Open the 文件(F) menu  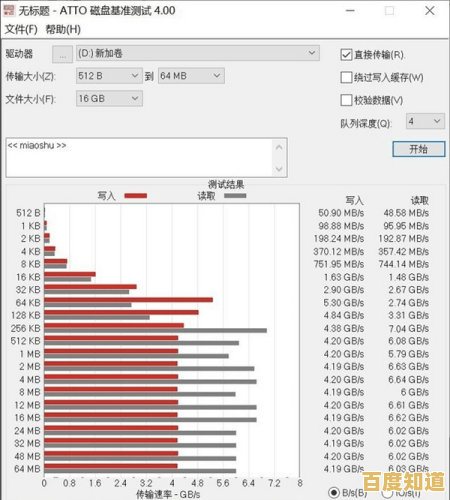(21, 29)
